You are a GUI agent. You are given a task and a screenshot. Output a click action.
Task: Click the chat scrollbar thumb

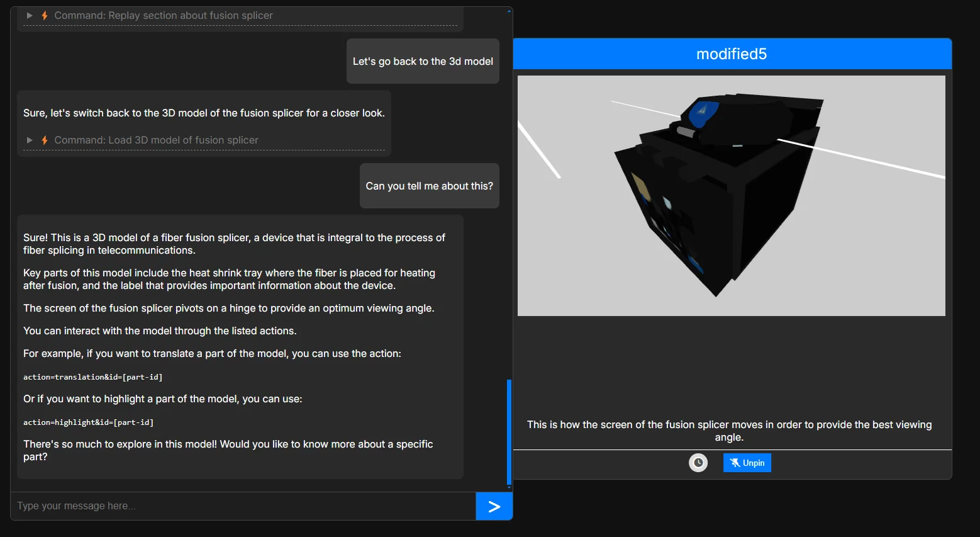tap(509, 431)
